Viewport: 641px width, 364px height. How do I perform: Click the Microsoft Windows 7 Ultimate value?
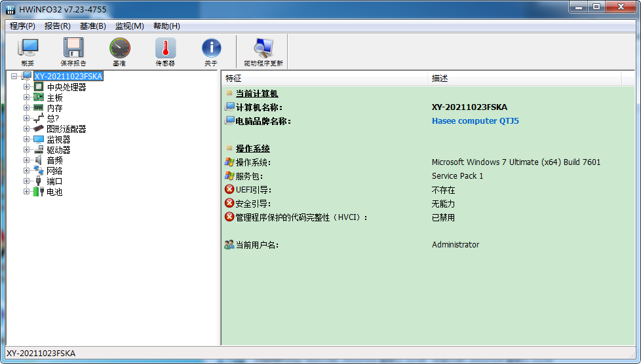516,162
